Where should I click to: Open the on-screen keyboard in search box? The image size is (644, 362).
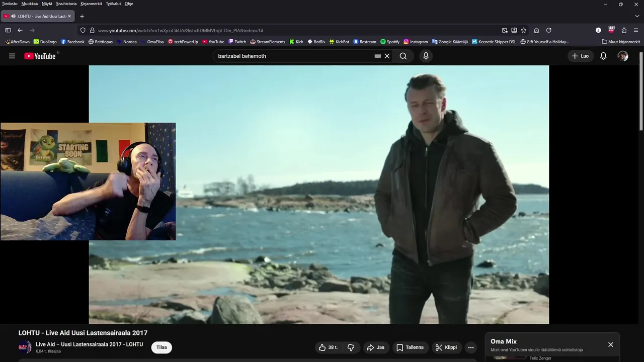click(x=378, y=56)
